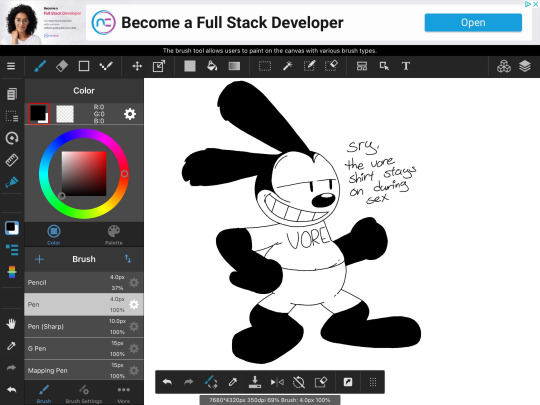Select the square shape tool

[x=84, y=66]
